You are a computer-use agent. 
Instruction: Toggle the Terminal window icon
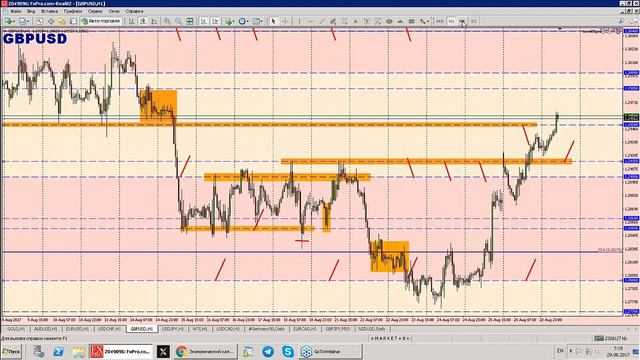73,21
